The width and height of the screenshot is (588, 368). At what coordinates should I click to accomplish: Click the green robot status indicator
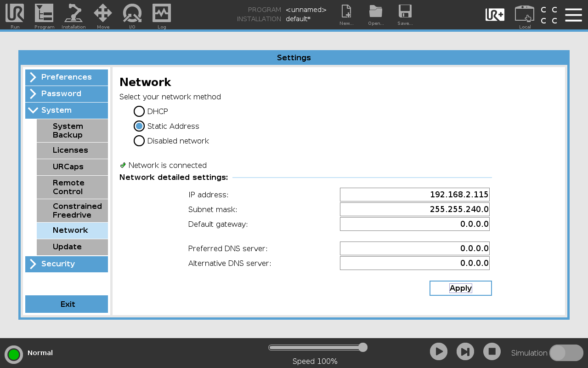click(14, 354)
